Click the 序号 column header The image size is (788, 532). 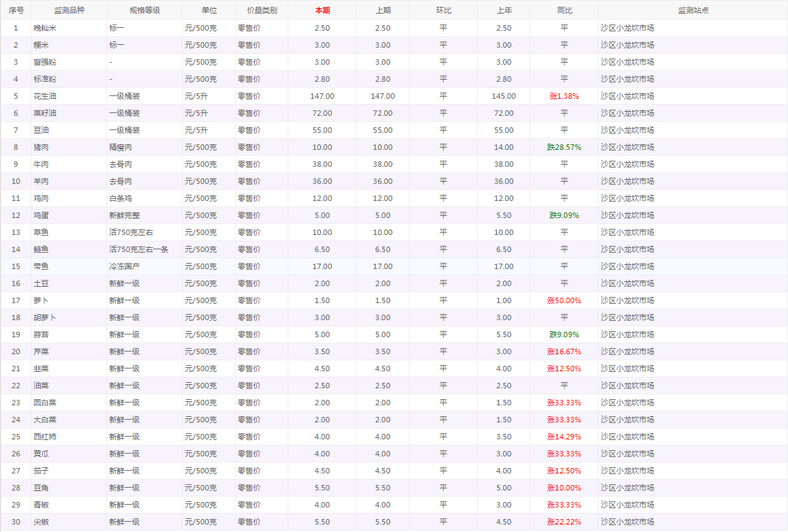[x=16, y=10]
